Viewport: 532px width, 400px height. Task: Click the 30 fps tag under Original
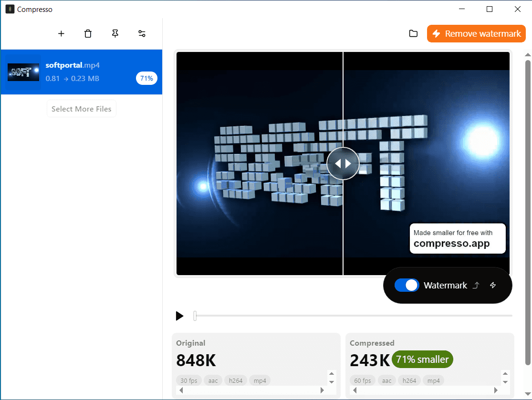[x=188, y=380]
